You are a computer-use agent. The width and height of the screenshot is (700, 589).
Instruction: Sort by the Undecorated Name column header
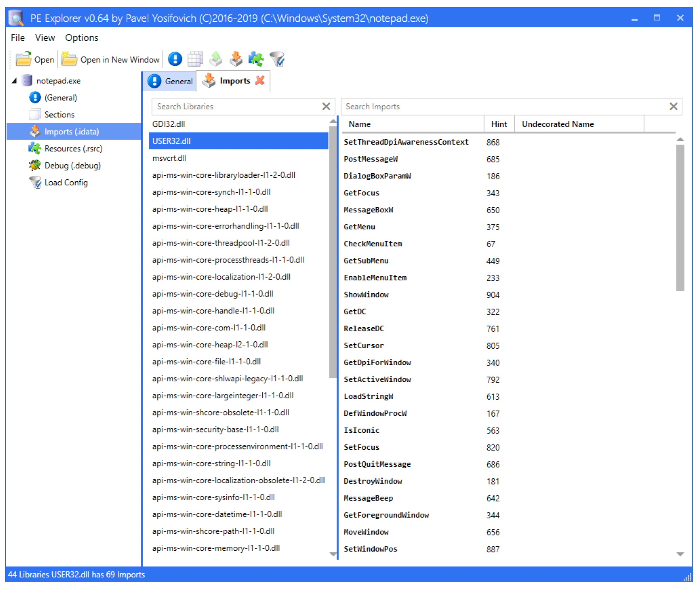pyautogui.click(x=558, y=124)
